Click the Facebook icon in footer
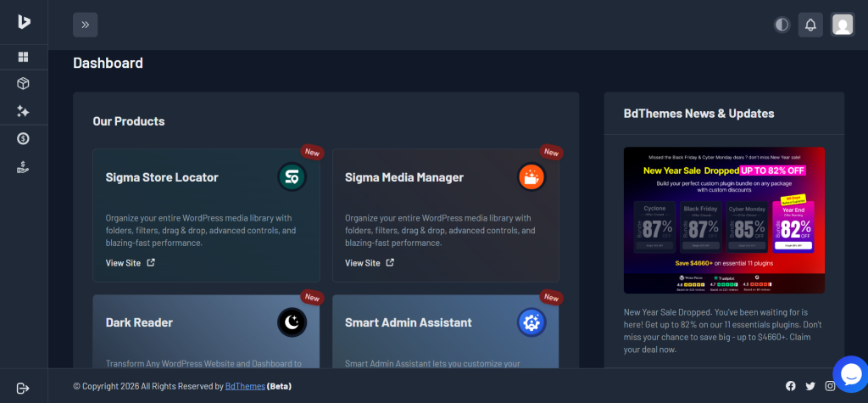 (x=791, y=387)
